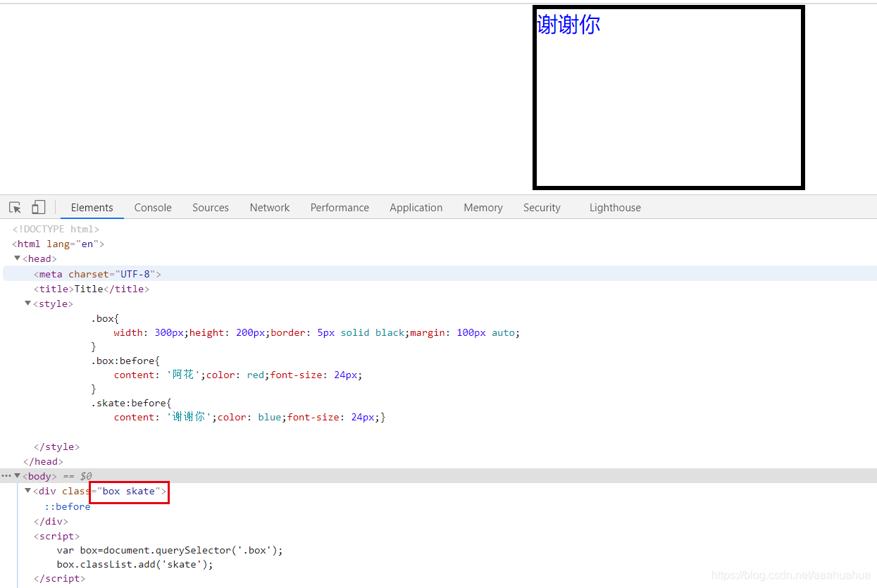This screenshot has height=588, width=877.
Task: Open the Lighthouse tab
Action: [615, 208]
